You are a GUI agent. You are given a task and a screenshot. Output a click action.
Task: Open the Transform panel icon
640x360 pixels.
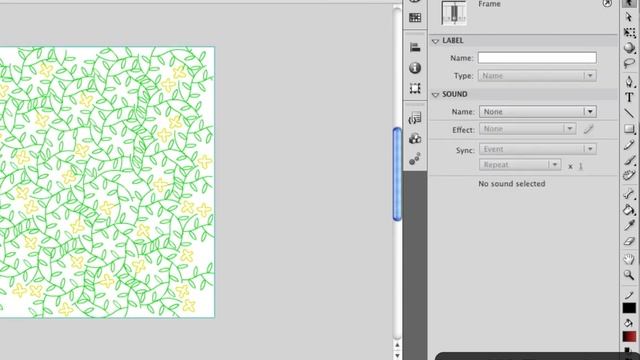pyautogui.click(x=415, y=88)
